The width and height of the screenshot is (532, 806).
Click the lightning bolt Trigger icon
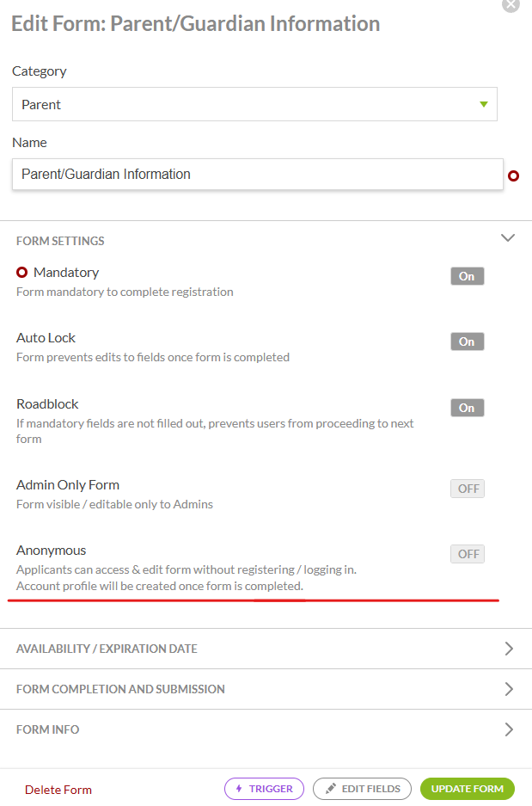[x=239, y=789]
